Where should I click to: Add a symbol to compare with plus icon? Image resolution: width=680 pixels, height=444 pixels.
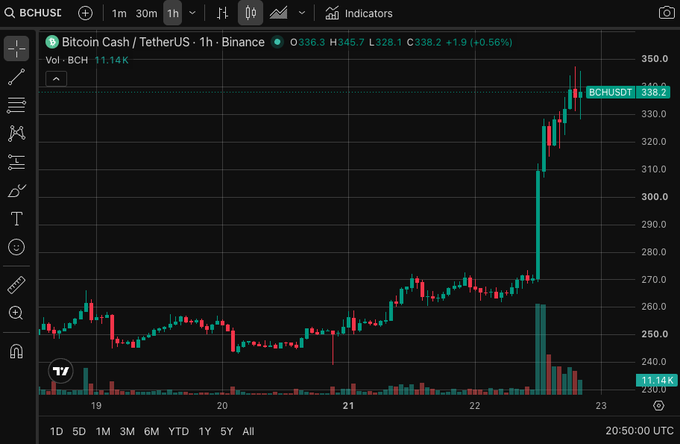(85, 13)
